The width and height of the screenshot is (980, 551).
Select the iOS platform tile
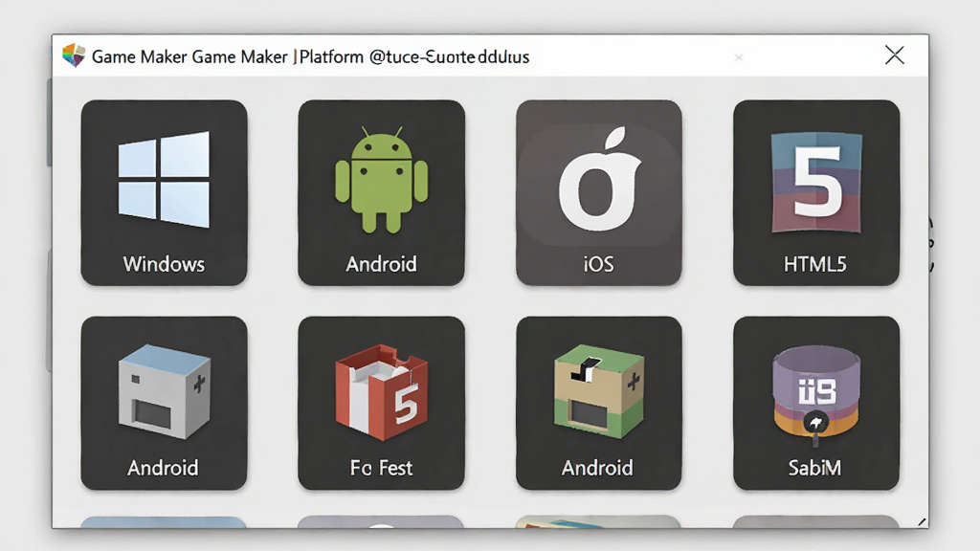click(599, 192)
